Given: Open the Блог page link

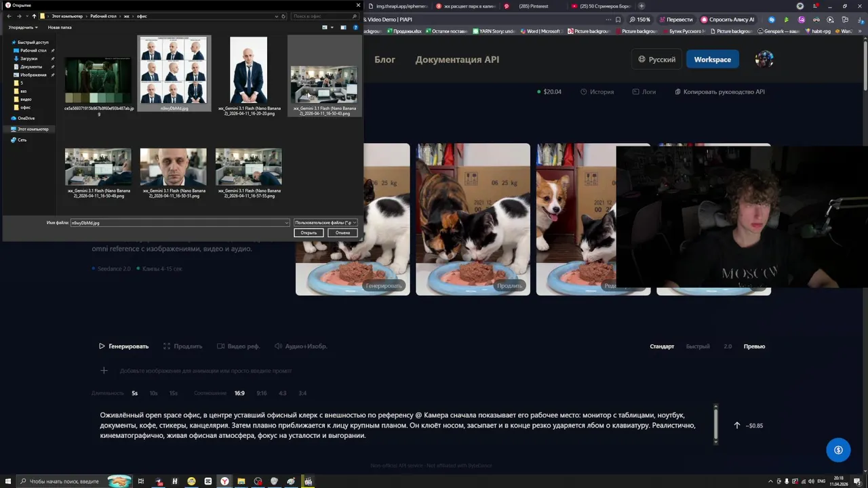Looking at the screenshot, I should point(384,60).
